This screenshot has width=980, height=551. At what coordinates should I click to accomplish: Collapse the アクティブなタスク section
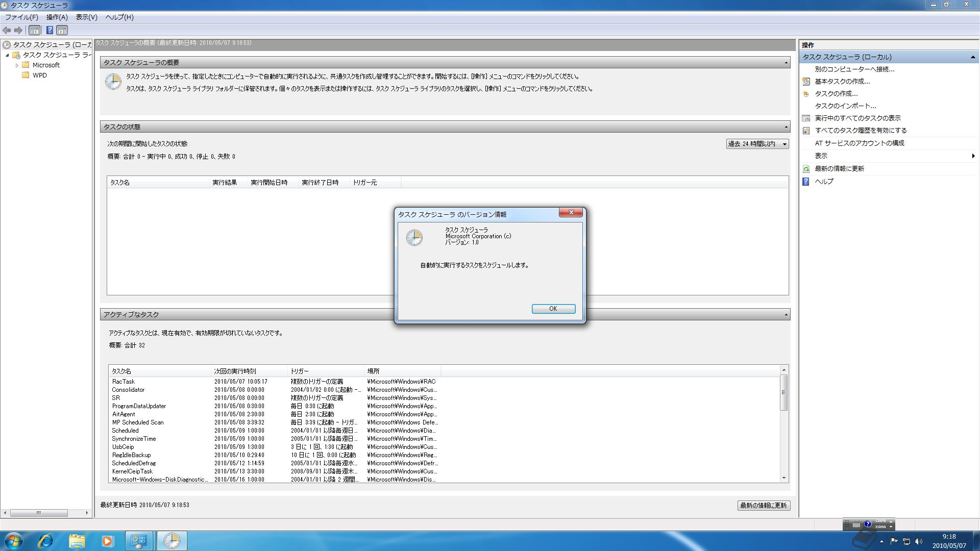click(x=786, y=315)
